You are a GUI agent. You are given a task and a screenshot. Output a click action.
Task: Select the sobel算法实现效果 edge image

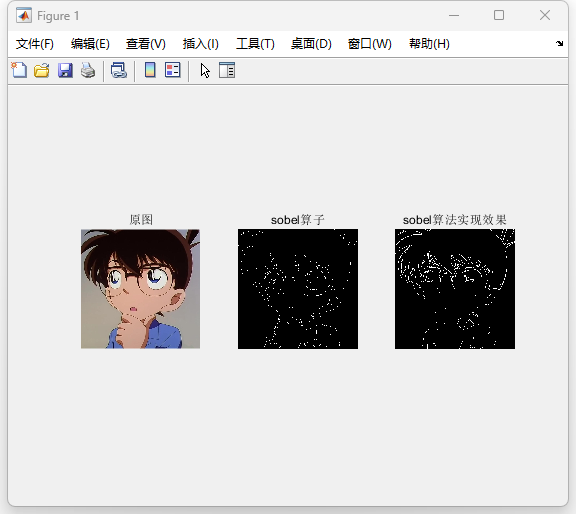point(455,289)
